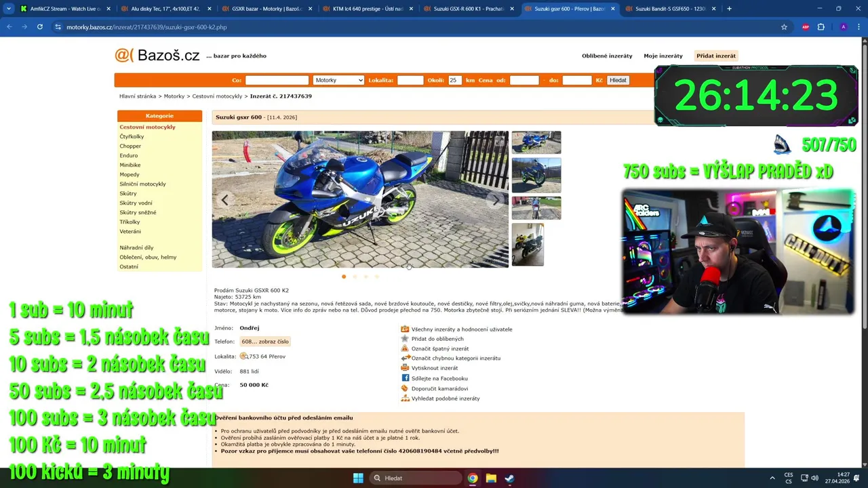868x488 pixels.
Task: Open the Cestovní motocykly breadcrumb
Action: click(x=217, y=96)
